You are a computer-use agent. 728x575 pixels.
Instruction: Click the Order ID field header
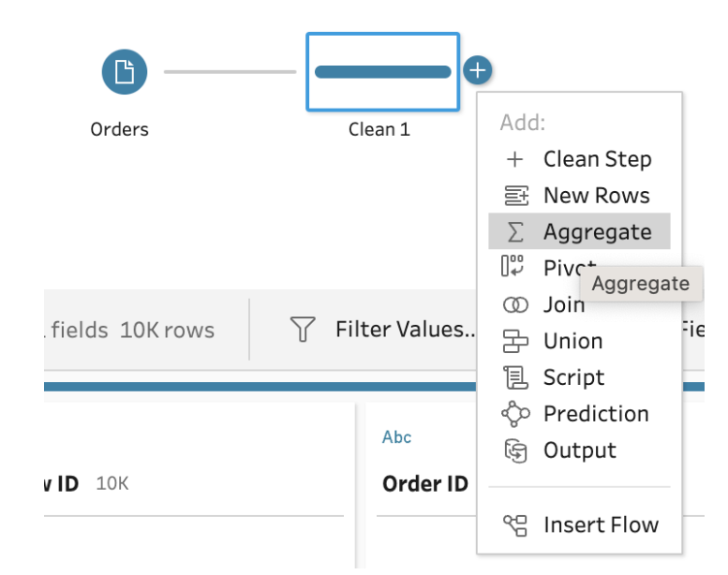pyautogui.click(x=424, y=484)
